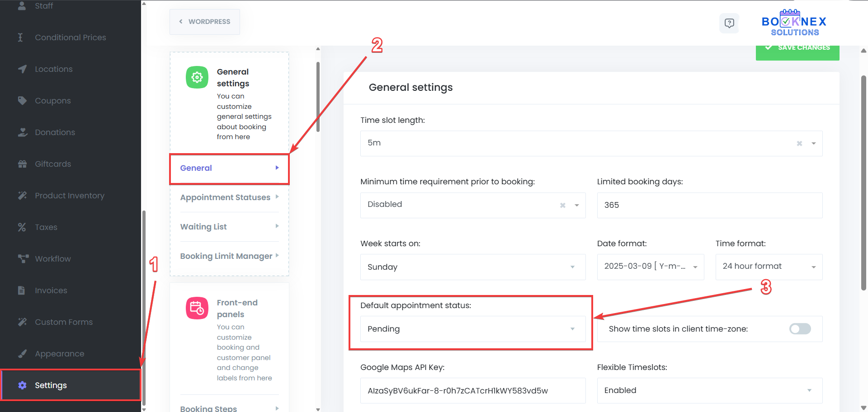
Task: Open the Default appointment status dropdown
Action: click(472, 329)
